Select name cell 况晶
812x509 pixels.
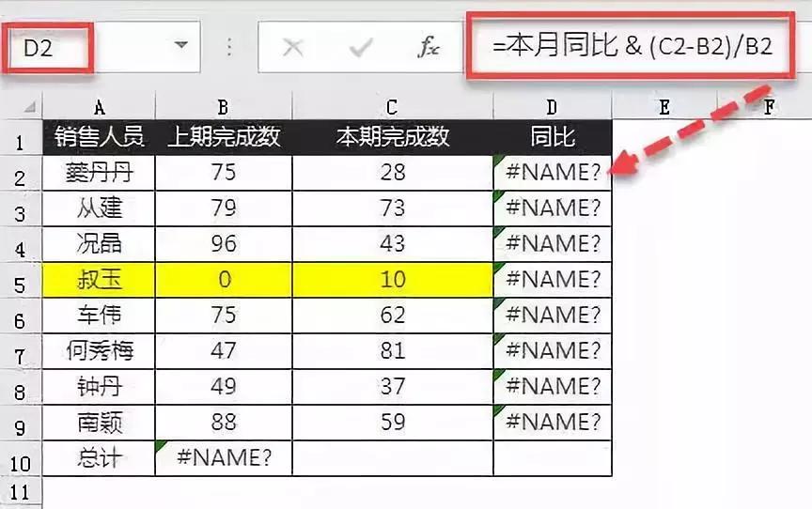(99, 244)
